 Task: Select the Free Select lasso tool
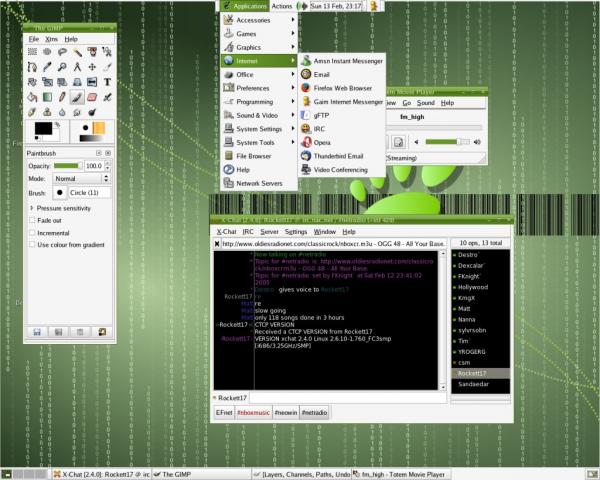[62, 52]
